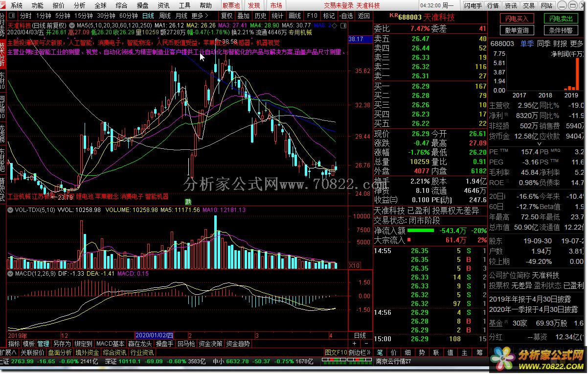Open F10 company information

(311, 16)
